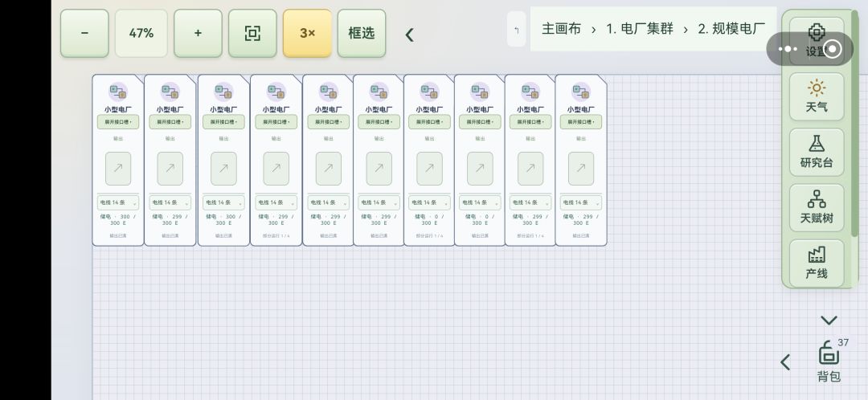
Task: Open 电线 dropdown on the 0-stored 部分运行 card
Action: [x=429, y=202]
